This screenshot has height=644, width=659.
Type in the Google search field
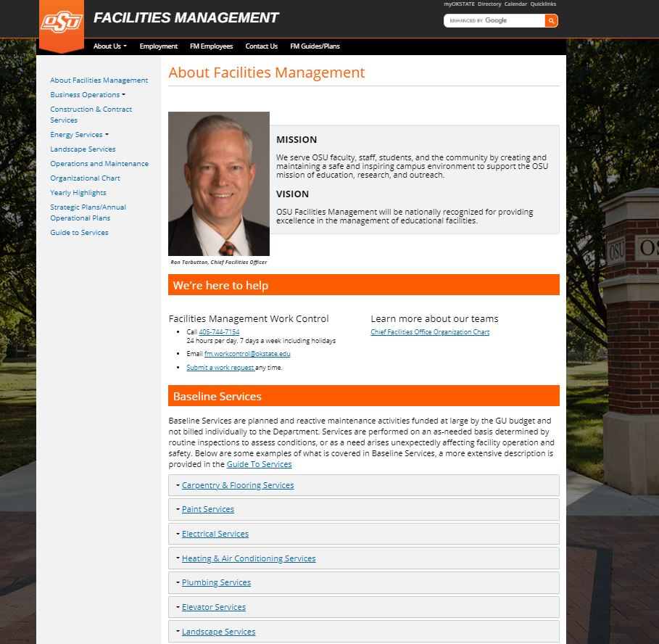(494, 21)
